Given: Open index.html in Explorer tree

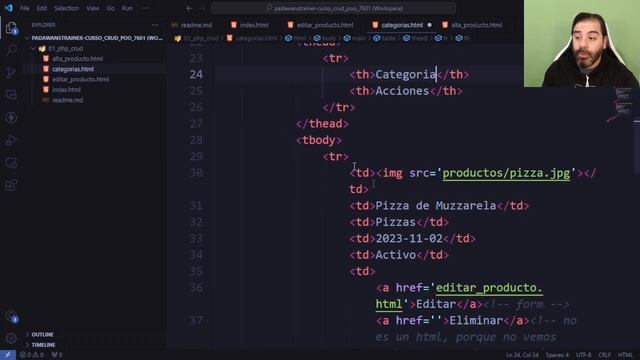Looking at the screenshot, I should (66, 90).
